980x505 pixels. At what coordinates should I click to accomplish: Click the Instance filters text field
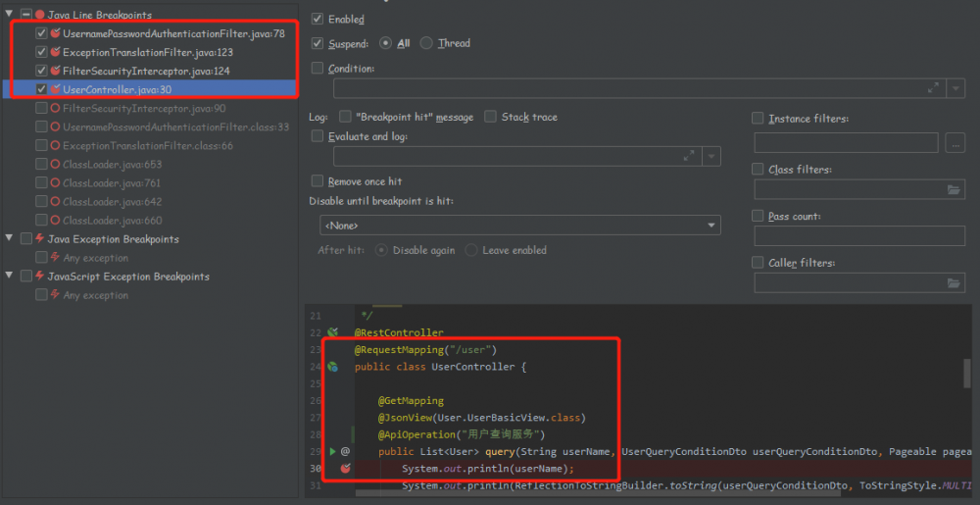[847, 142]
